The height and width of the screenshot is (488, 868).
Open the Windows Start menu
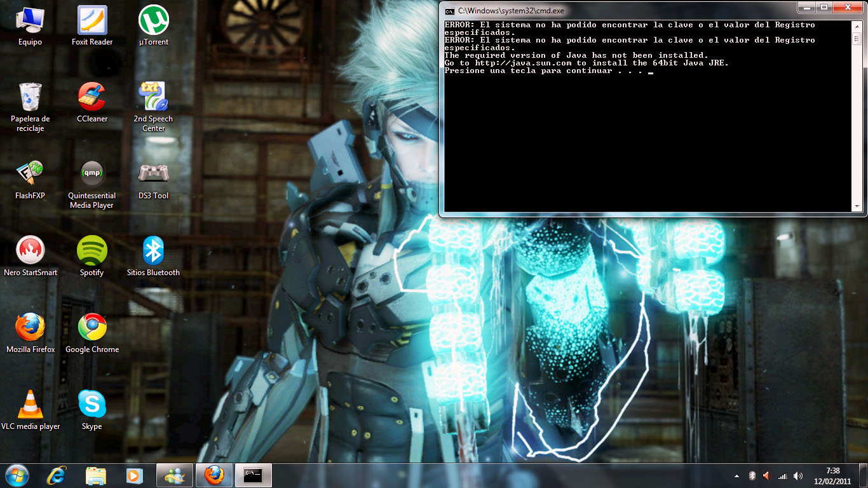click(x=17, y=475)
